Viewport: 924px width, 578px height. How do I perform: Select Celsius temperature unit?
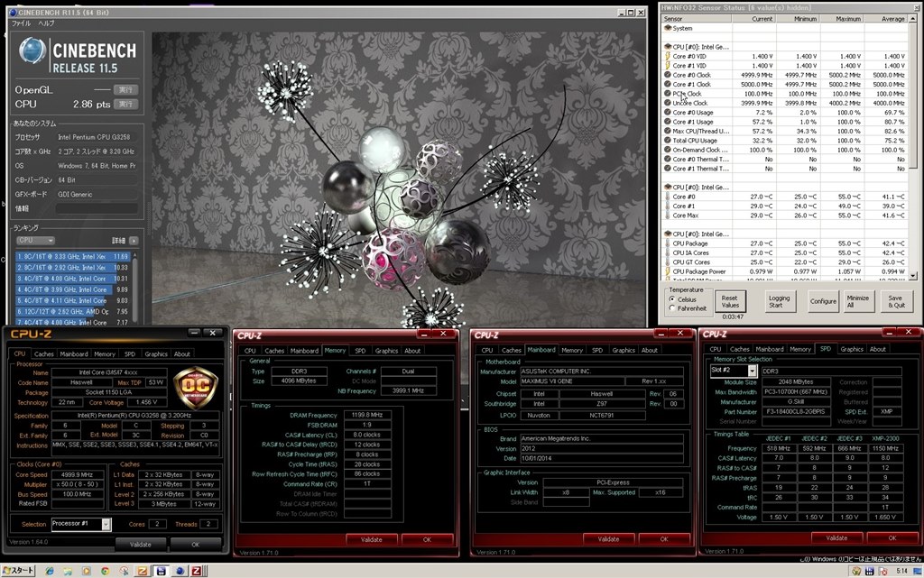(672, 299)
